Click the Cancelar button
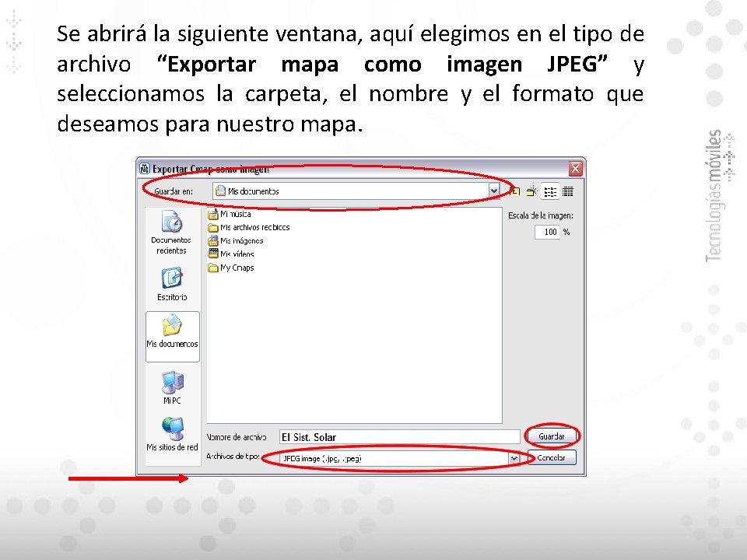 click(552, 457)
